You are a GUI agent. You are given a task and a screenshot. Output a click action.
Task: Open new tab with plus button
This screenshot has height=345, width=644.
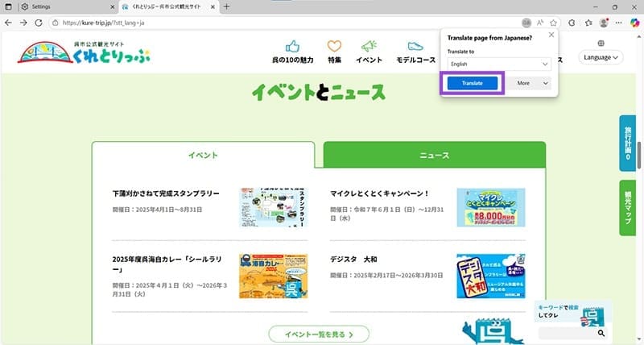point(226,6)
